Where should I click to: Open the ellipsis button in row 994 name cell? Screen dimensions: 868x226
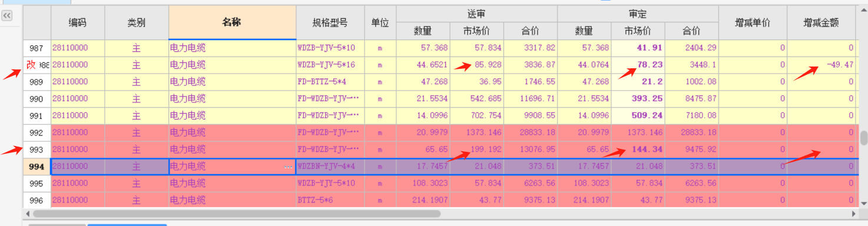pyautogui.click(x=288, y=167)
